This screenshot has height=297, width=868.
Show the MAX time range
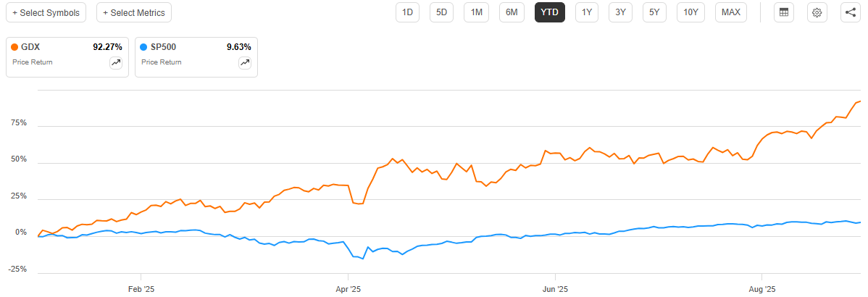(x=731, y=12)
